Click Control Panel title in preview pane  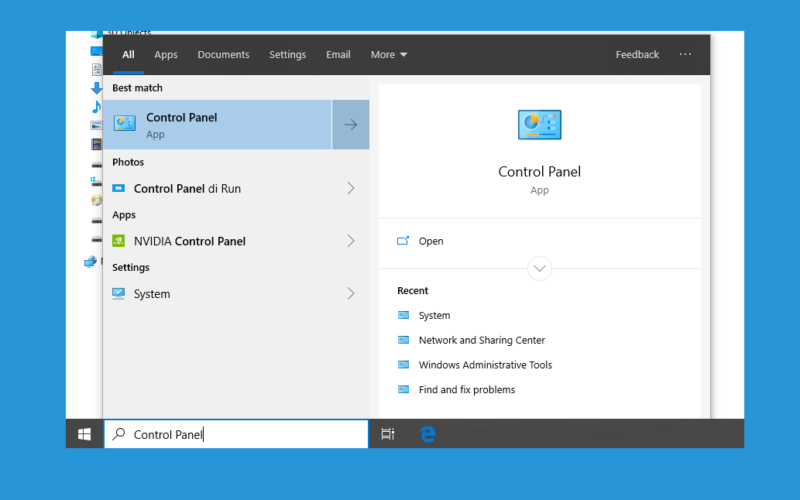tap(539, 171)
